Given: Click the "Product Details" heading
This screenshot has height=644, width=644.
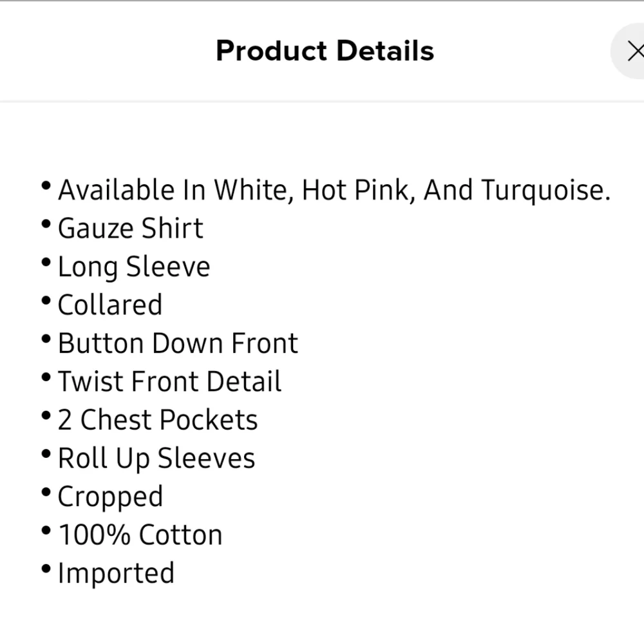Looking at the screenshot, I should click(x=325, y=51).
